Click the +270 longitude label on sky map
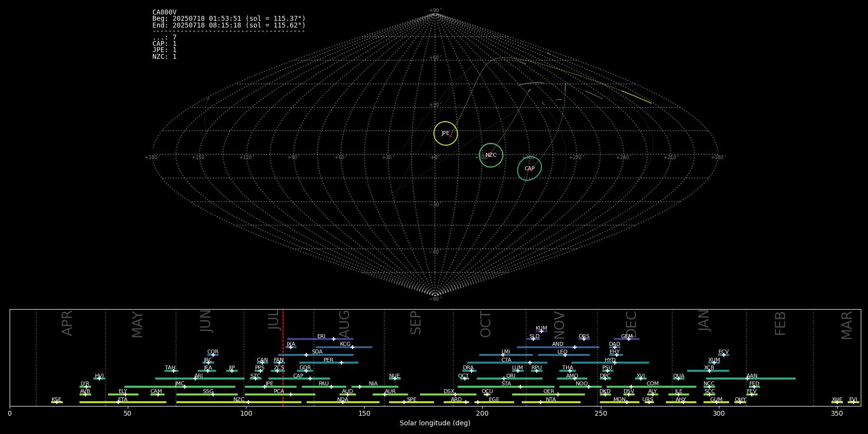 click(x=575, y=158)
